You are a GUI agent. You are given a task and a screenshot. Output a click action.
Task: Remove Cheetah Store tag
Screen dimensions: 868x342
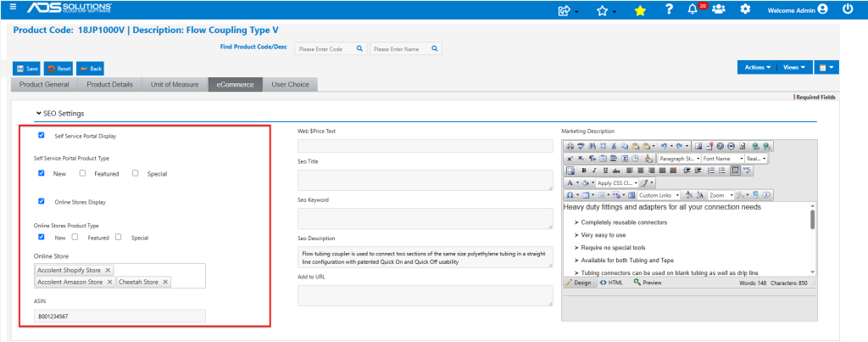pyautogui.click(x=165, y=282)
